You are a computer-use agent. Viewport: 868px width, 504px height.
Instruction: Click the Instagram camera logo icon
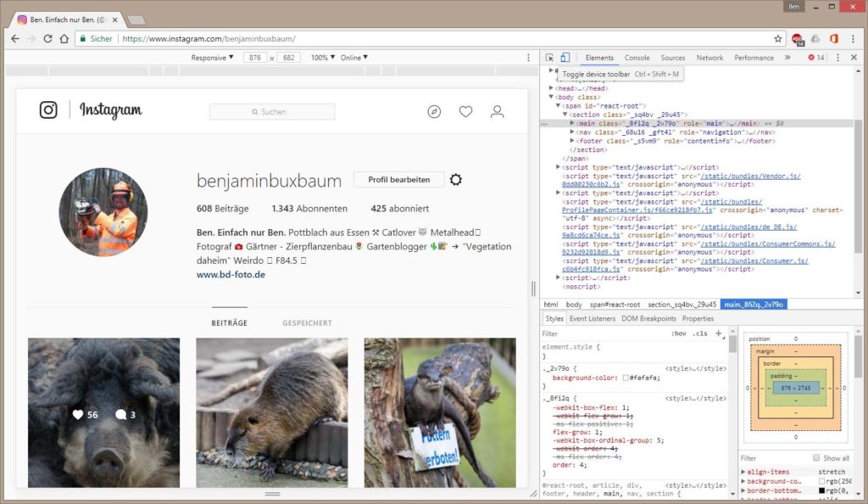[48, 109]
